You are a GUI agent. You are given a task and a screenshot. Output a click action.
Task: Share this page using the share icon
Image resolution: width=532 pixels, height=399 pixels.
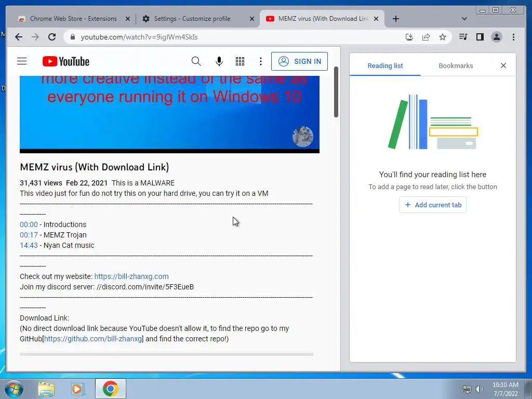tap(426, 37)
